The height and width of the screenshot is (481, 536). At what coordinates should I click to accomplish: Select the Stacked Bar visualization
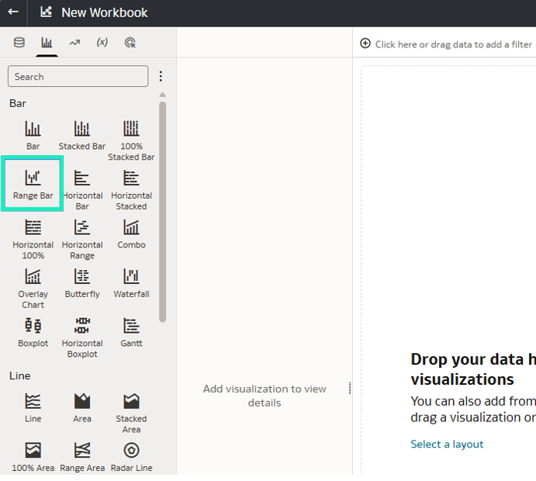coord(82,135)
